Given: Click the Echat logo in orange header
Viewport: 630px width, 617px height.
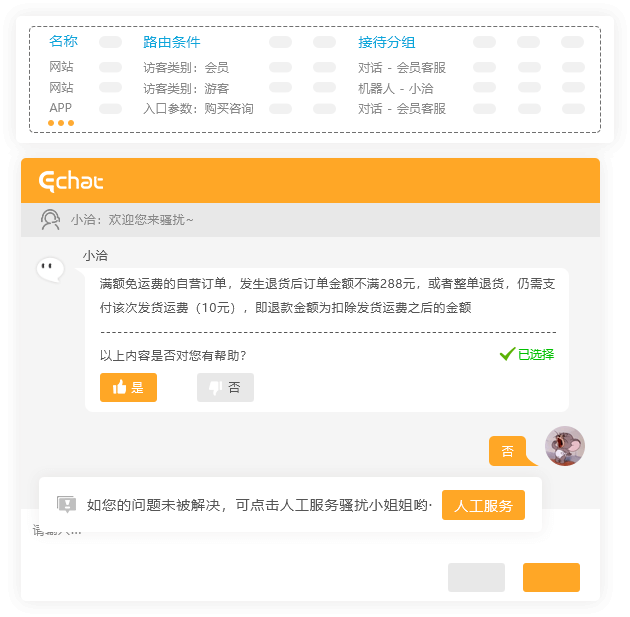Looking at the screenshot, I should (x=71, y=181).
